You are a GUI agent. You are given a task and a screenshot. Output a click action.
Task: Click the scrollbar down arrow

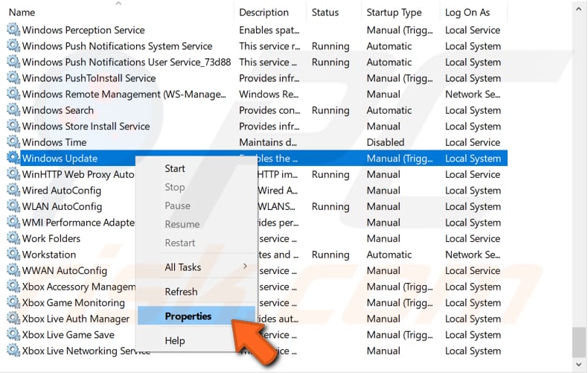[x=578, y=364]
